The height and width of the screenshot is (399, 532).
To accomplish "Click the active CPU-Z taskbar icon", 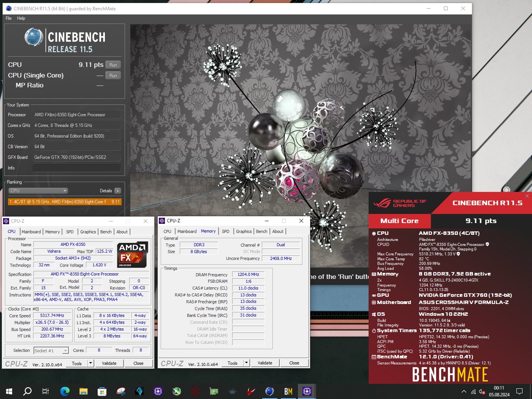I will point(307,391).
